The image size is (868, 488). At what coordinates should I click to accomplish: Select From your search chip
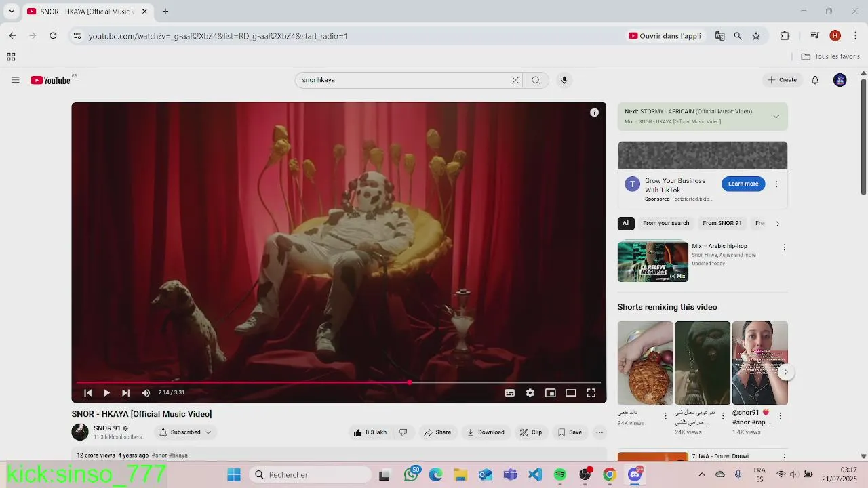[x=666, y=223]
